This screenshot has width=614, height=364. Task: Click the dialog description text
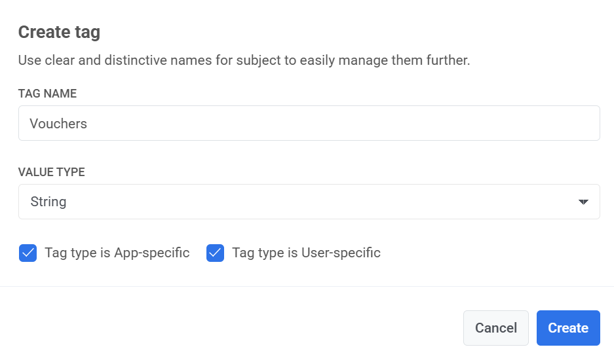tap(244, 61)
